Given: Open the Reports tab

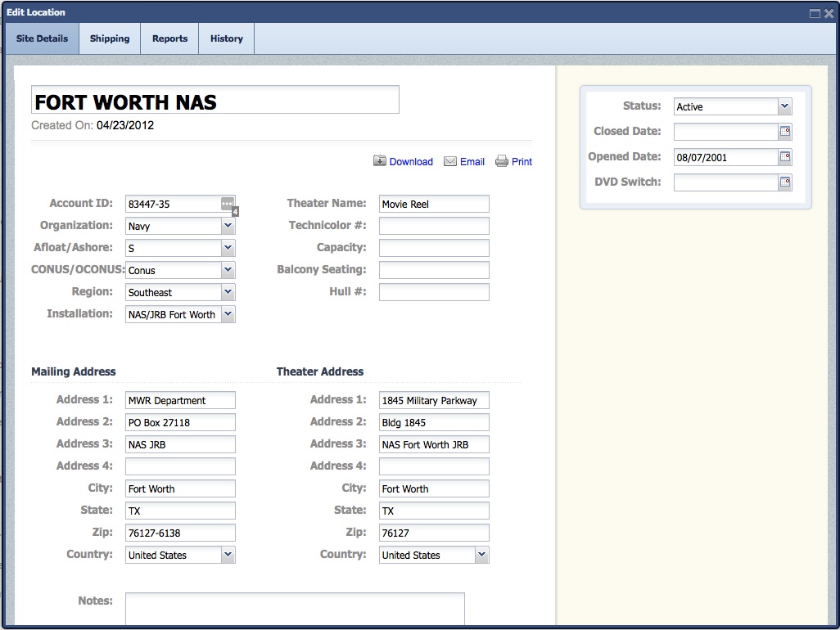Looking at the screenshot, I should click(169, 38).
